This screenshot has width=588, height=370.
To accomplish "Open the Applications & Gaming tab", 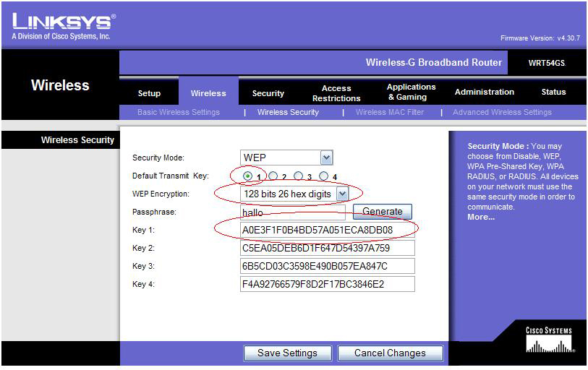I will [x=412, y=92].
